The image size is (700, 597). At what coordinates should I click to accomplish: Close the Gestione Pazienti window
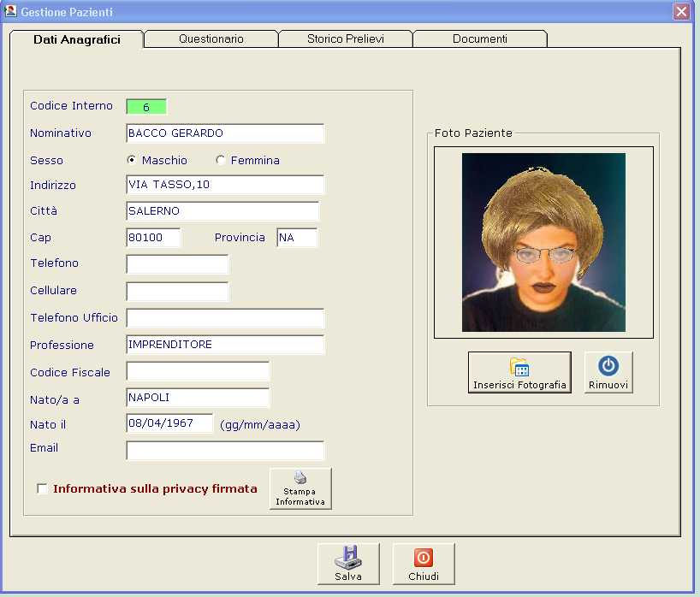681,12
